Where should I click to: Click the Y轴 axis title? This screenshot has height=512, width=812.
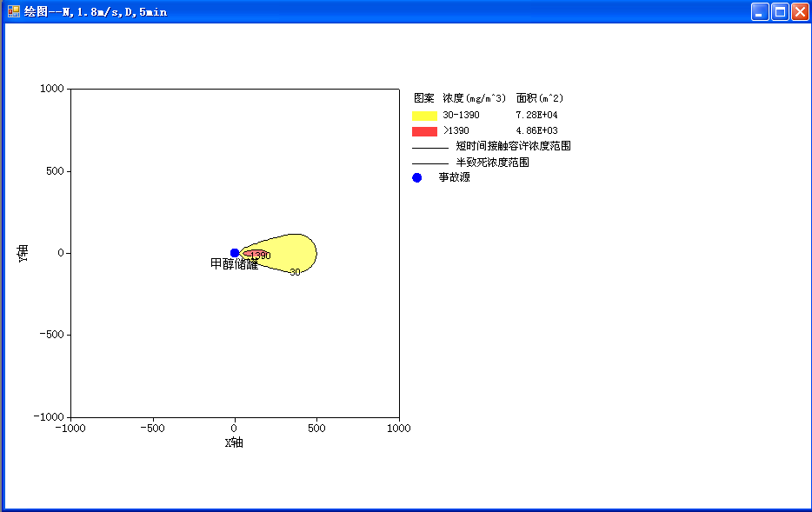[x=23, y=254]
